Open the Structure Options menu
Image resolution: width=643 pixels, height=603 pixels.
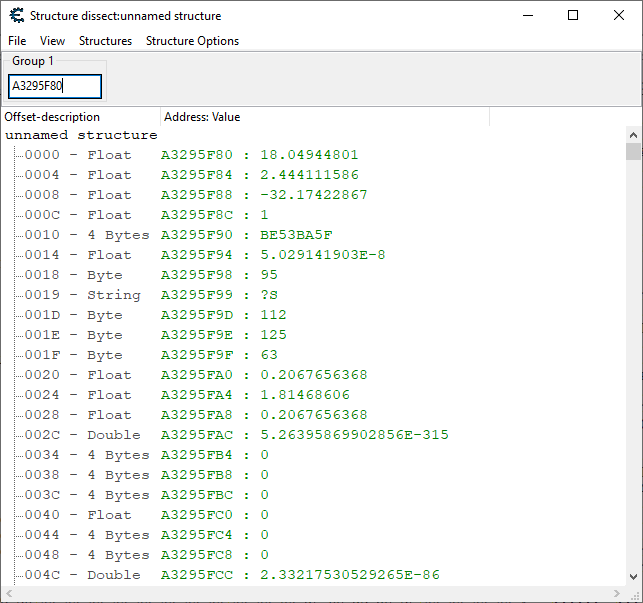pyautogui.click(x=192, y=41)
